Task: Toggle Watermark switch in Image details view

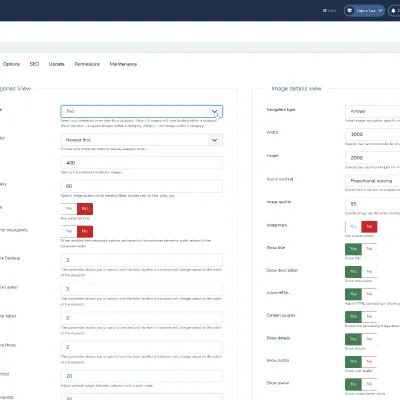Action: (x=361, y=227)
